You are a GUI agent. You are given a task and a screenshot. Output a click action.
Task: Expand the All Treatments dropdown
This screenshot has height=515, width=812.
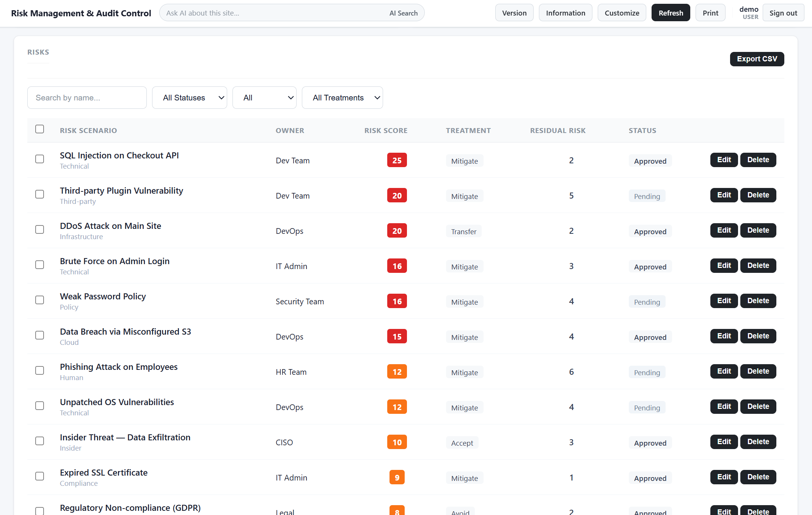coord(342,98)
